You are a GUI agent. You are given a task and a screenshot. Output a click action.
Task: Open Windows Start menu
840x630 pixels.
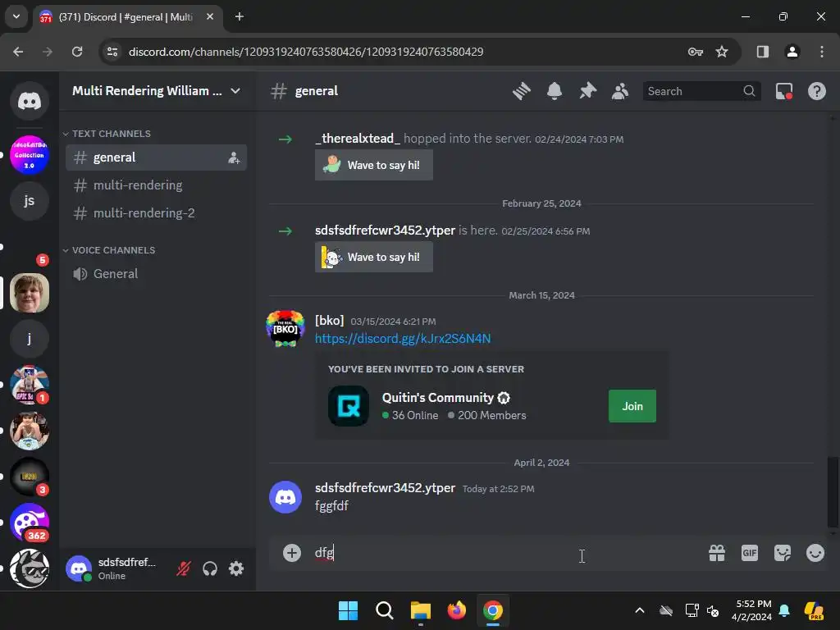click(348, 610)
